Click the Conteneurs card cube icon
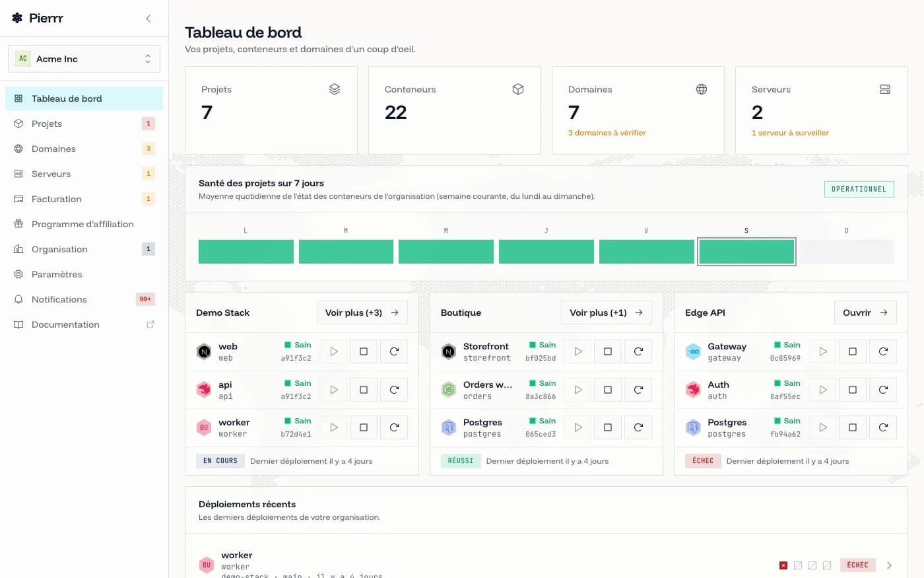Image resolution: width=924 pixels, height=578 pixels. [x=518, y=89]
